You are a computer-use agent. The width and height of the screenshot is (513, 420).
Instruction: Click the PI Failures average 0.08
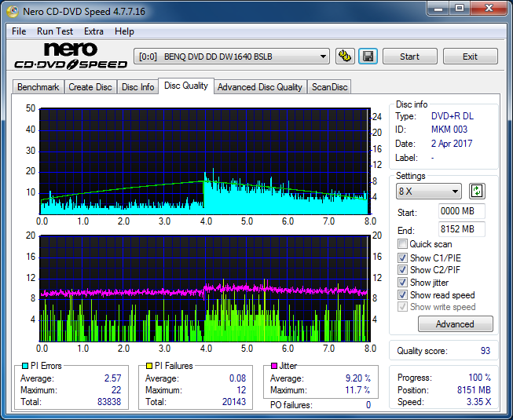pyautogui.click(x=237, y=378)
